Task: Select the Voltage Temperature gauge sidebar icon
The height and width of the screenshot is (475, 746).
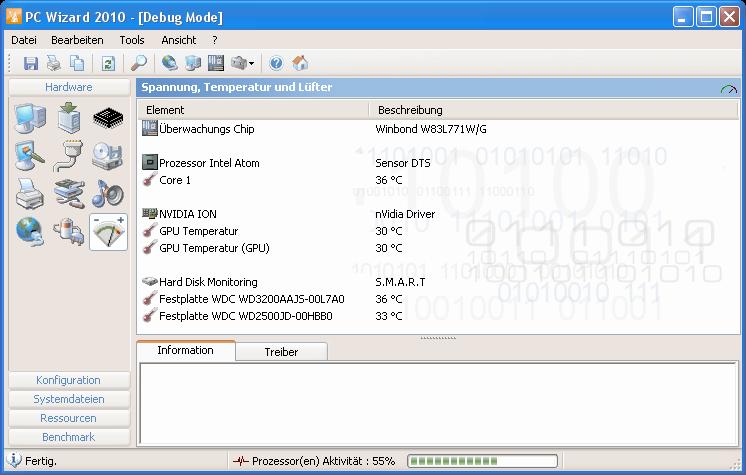Action: click(108, 232)
